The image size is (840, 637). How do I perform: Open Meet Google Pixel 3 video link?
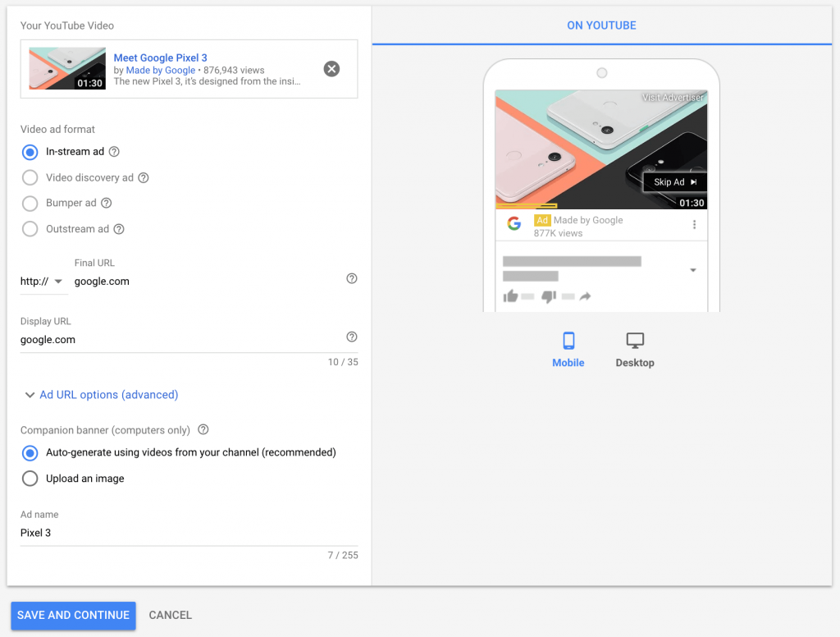point(160,57)
